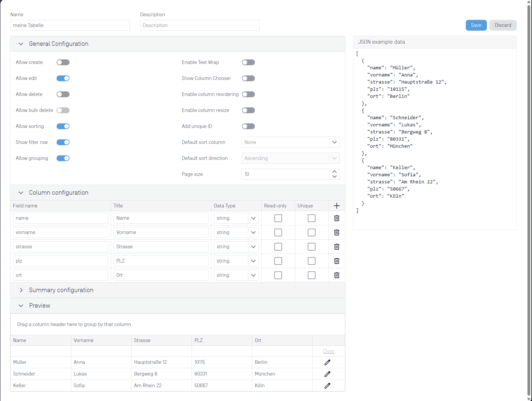Click the Page size input field
The height and width of the screenshot is (401, 532).
(285, 174)
